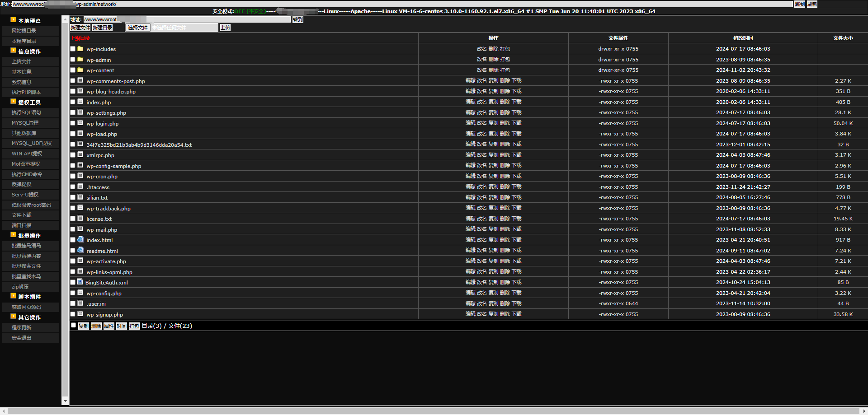Screen dimensions: 868x415
Task: Click the 属性 button in bottom bar
Action: (109, 326)
